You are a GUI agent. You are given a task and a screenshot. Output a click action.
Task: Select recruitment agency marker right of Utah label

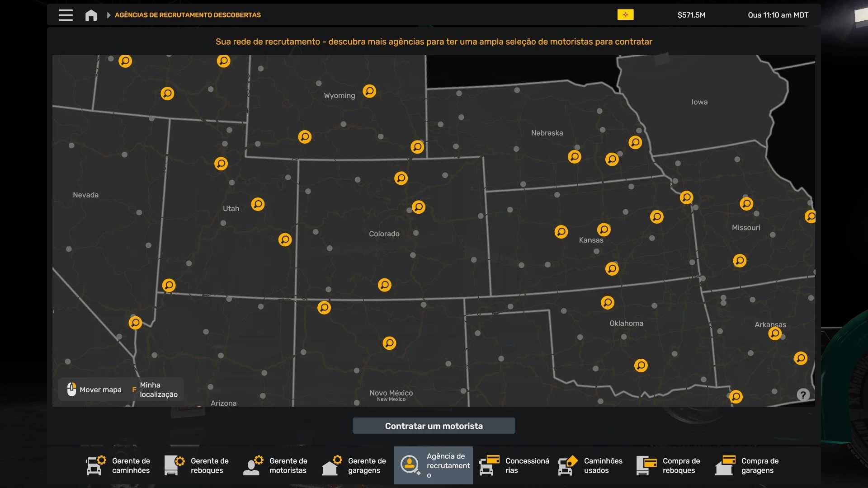click(x=258, y=204)
